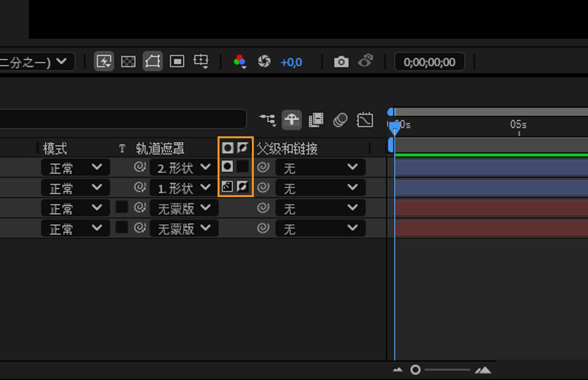This screenshot has width=588, height=380.
Task: Open 无 parent dropdown in 1. 形状 row
Action: pos(320,188)
